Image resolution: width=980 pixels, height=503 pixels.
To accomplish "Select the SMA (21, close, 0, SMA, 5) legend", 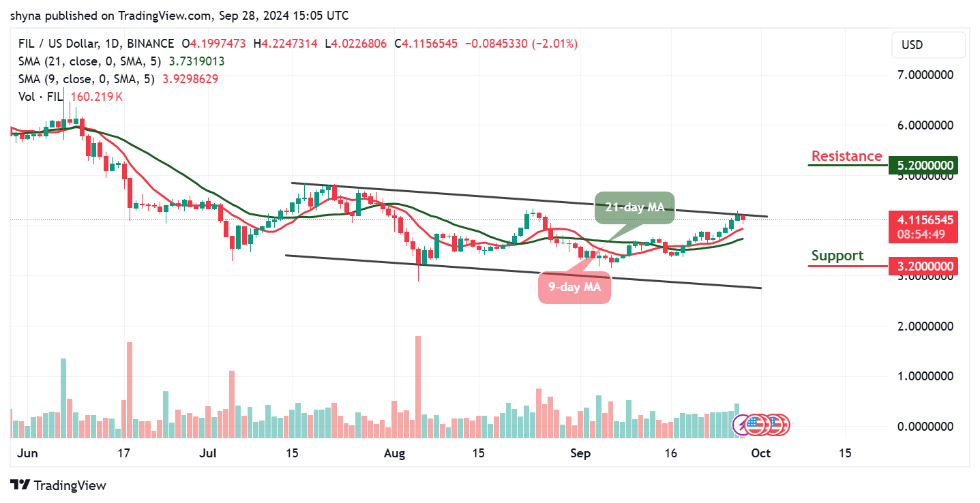I will click(89, 61).
